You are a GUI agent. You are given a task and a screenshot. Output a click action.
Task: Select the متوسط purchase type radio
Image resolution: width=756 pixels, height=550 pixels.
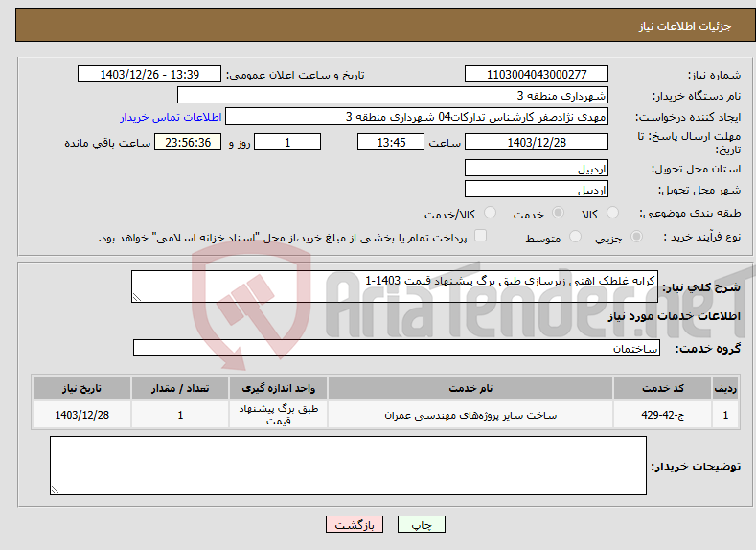575,237
